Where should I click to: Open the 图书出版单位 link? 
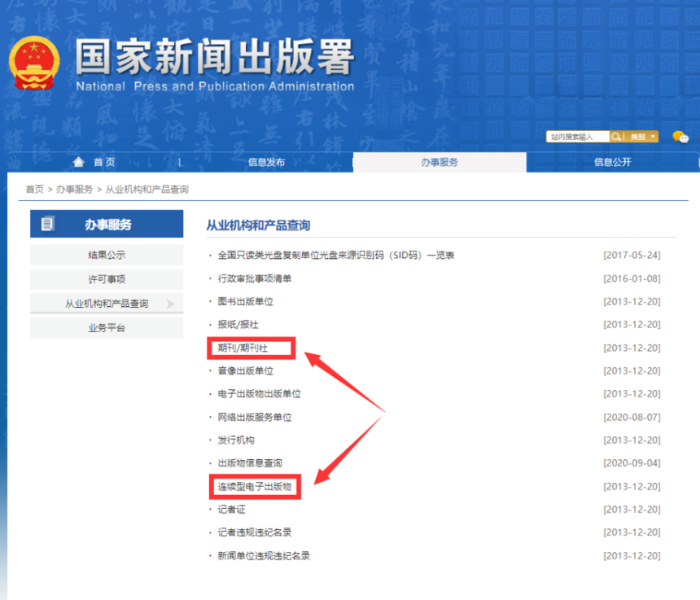tap(245, 301)
